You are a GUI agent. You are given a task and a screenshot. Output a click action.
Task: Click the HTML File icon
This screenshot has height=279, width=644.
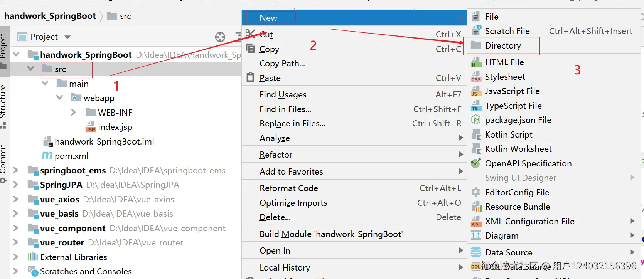[x=476, y=62]
